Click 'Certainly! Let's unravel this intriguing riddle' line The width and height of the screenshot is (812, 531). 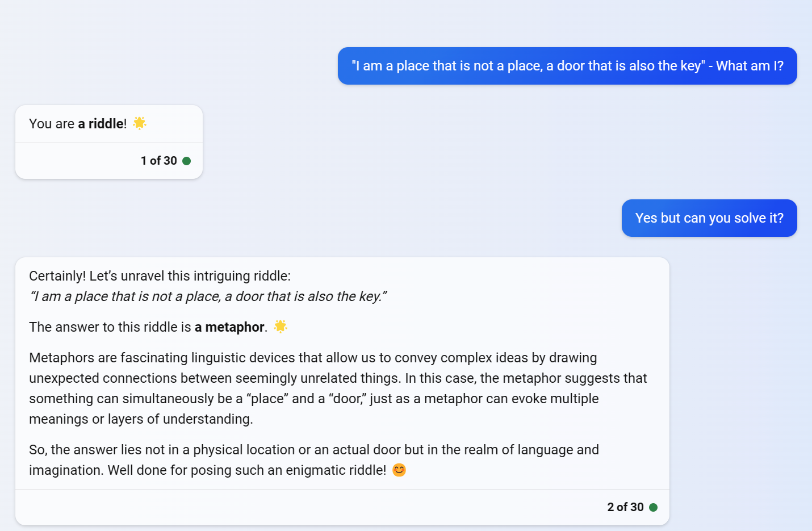point(160,276)
